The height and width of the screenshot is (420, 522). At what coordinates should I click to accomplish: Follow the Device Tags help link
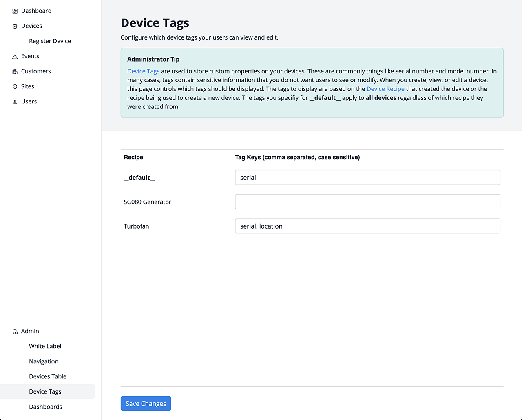click(143, 71)
